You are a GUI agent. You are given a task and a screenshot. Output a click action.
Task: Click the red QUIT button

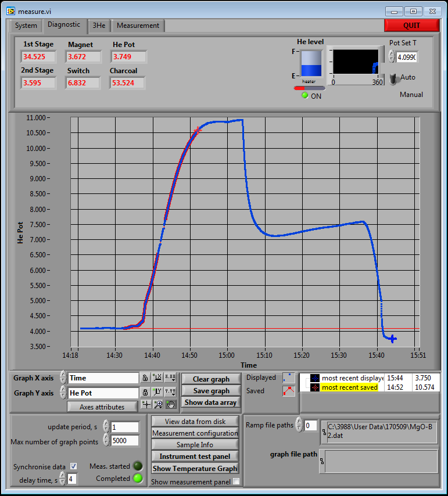click(x=411, y=26)
